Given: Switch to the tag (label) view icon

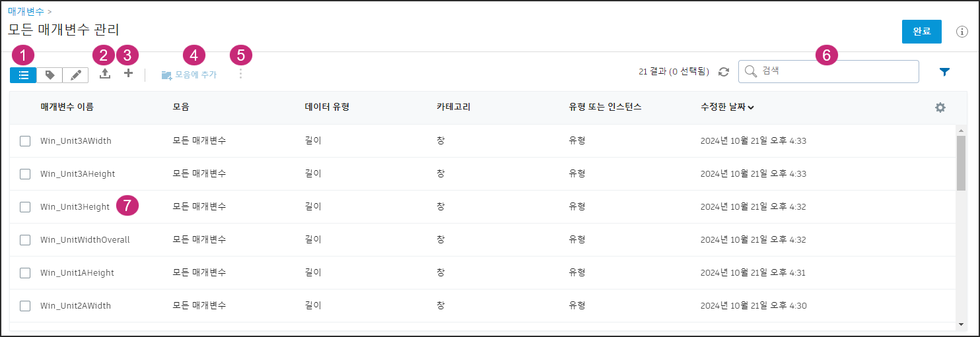Looking at the screenshot, I should click(50, 75).
